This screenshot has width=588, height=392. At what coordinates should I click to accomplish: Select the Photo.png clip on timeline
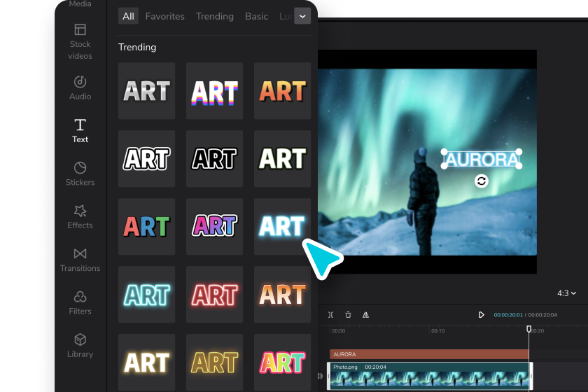(x=430, y=376)
